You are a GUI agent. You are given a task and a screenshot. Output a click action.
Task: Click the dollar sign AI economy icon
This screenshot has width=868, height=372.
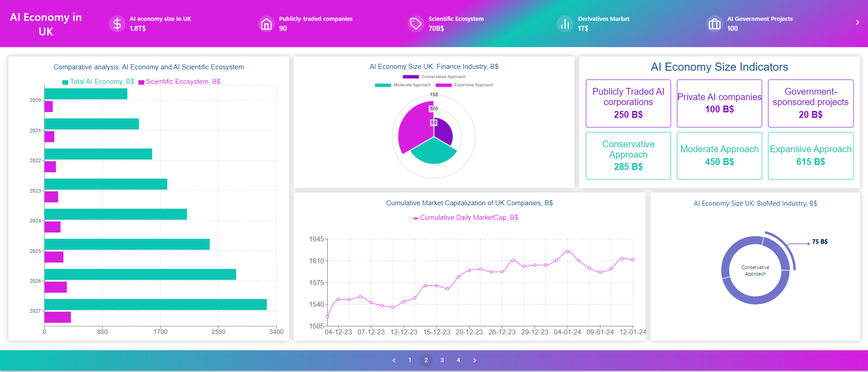coord(117,24)
